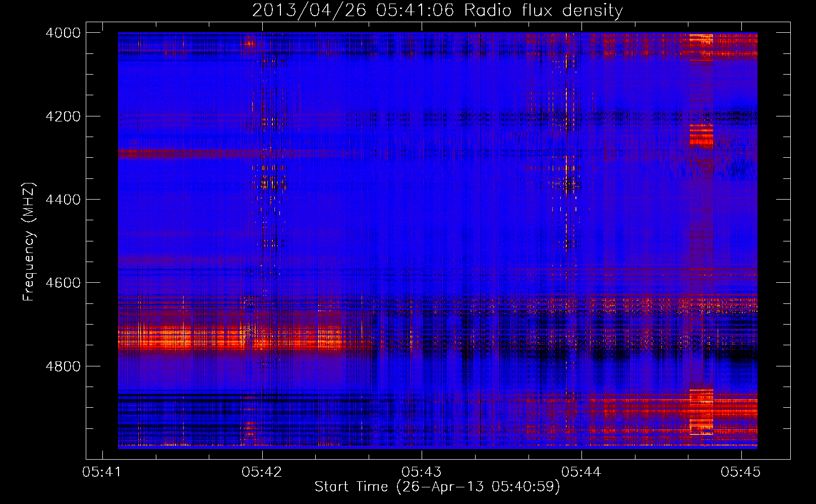Screen dimensions: 816x504
Task: Click the '05:45' time axis label
Action: [x=741, y=472]
